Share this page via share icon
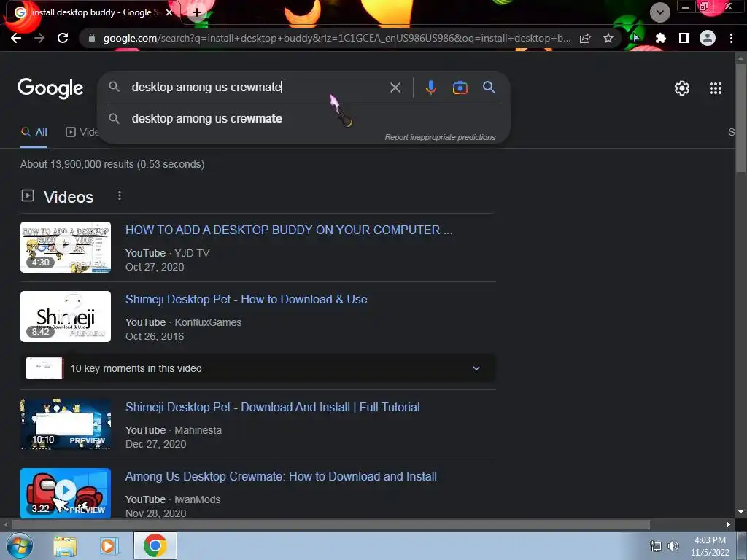 (x=585, y=38)
